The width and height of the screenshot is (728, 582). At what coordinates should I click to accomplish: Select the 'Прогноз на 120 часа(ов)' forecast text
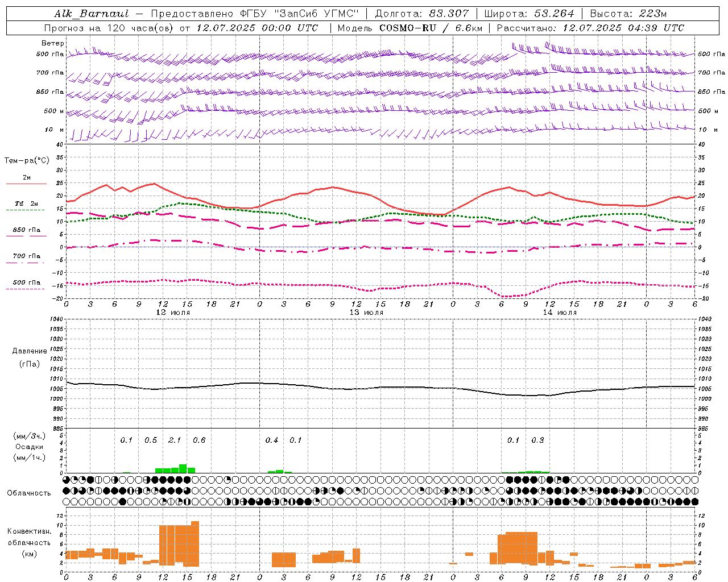tap(110, 28)
